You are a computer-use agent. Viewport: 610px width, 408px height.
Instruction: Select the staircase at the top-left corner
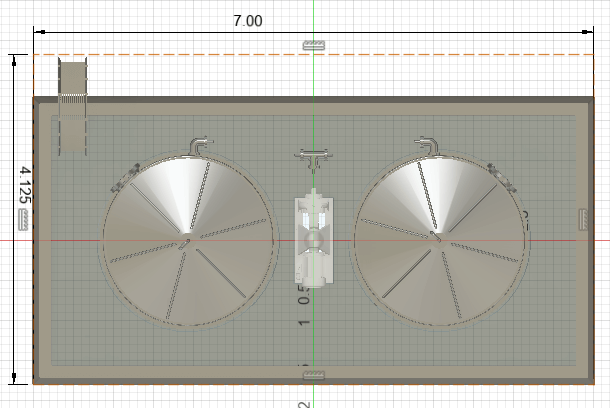(x=74, y=107)
